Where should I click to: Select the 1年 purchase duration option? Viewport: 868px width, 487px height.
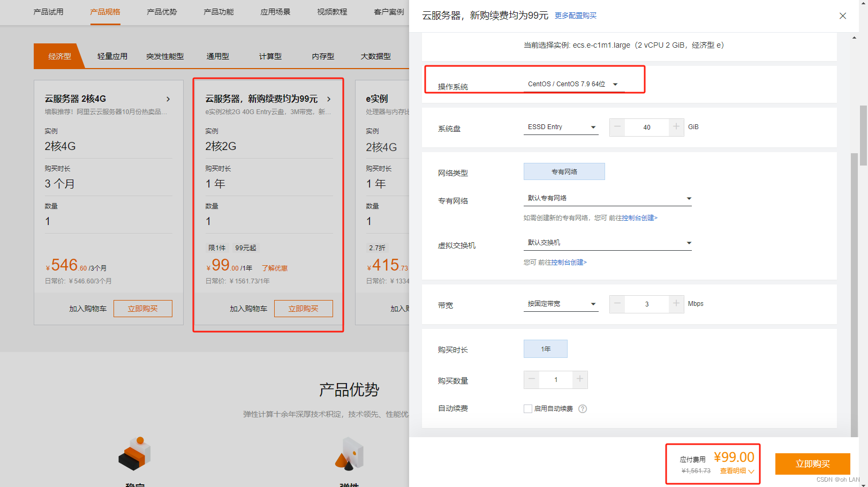[x=545, y=348]
